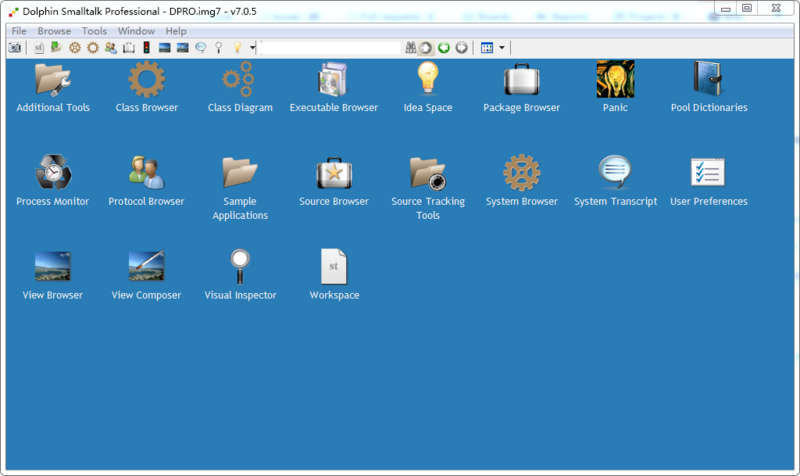800x476 pixels.
Task: Maximize the Dolphin Smalltalk window
Action: point(747,8)
